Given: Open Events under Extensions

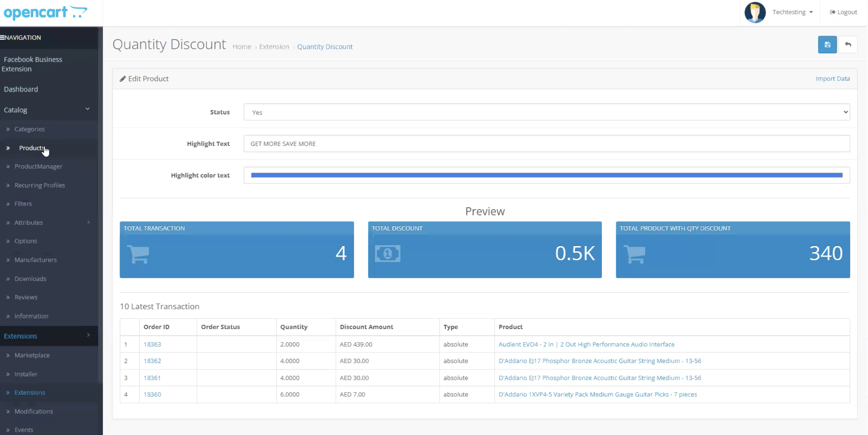Looking at the screenshot, I should (24, 430).
